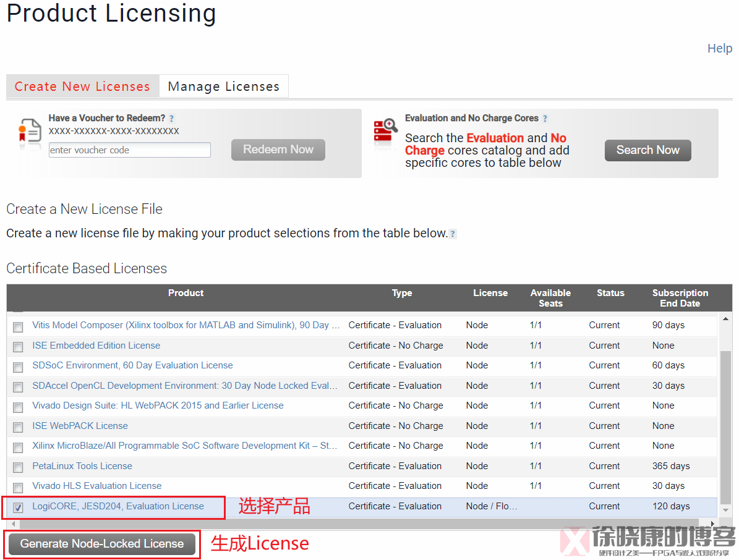This screenshot has width=739, height=560.
Task: Check the SDSoC Environment license checkbox
Action: [x=18, y=367]
